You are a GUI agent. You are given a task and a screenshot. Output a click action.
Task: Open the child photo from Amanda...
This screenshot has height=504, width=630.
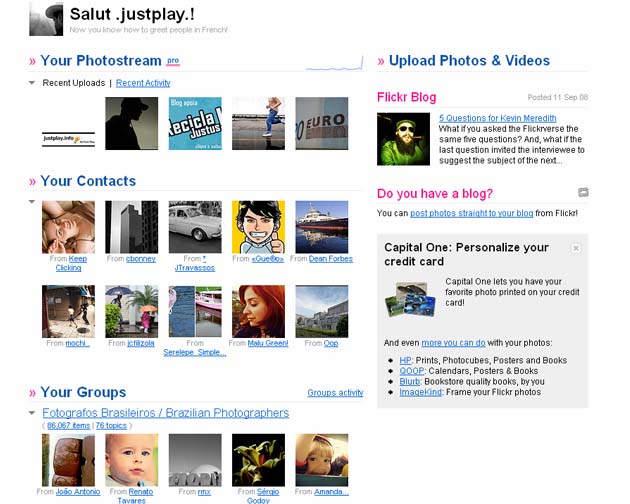(x=322, y=460)
